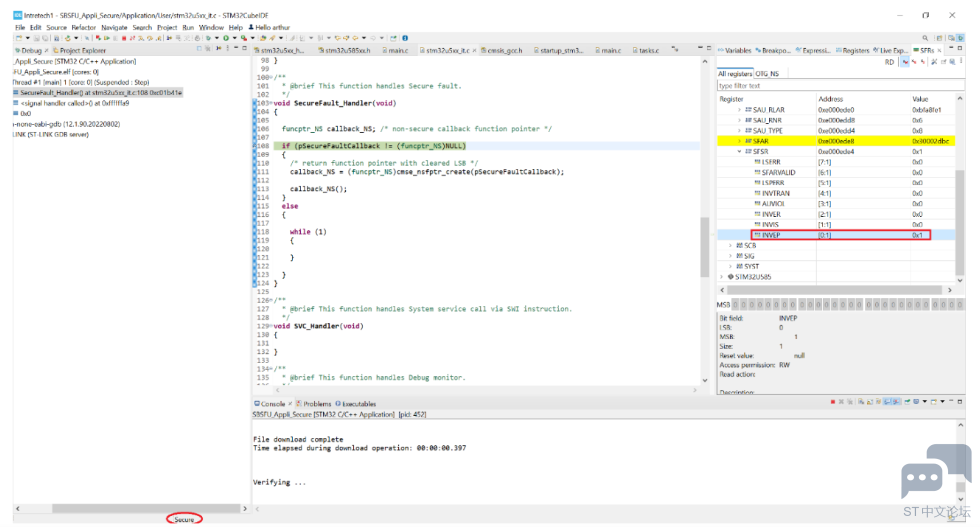Viewport: 980px width, 527px height.
Task: Maximize the SFRs panel icon
Action: (960, 48)
